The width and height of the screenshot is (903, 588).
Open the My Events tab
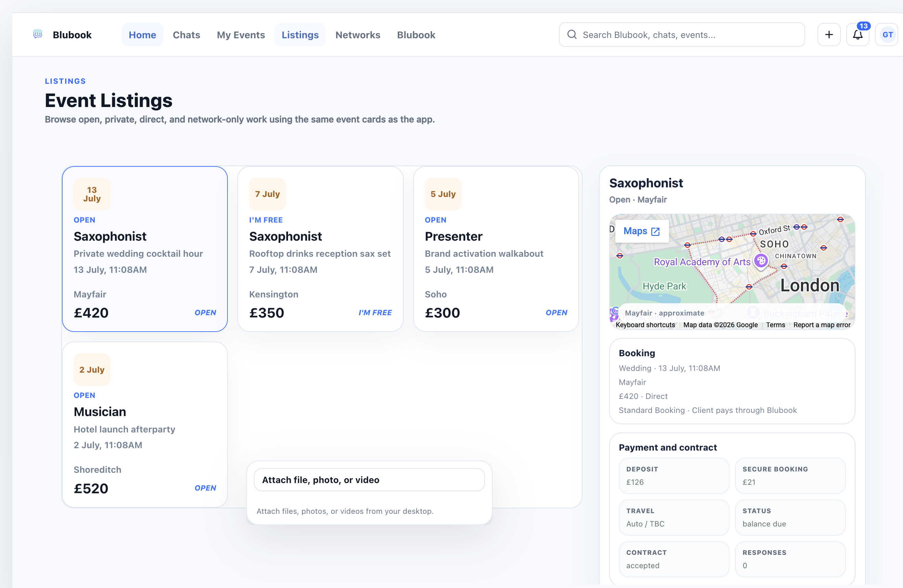pos(240,35)
